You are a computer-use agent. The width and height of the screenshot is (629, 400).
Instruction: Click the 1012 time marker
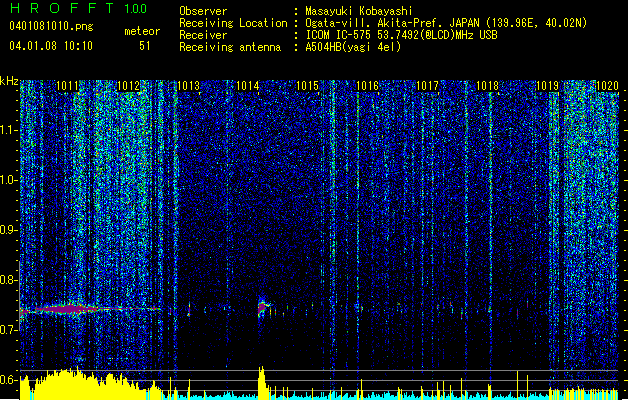pos(128,86)
